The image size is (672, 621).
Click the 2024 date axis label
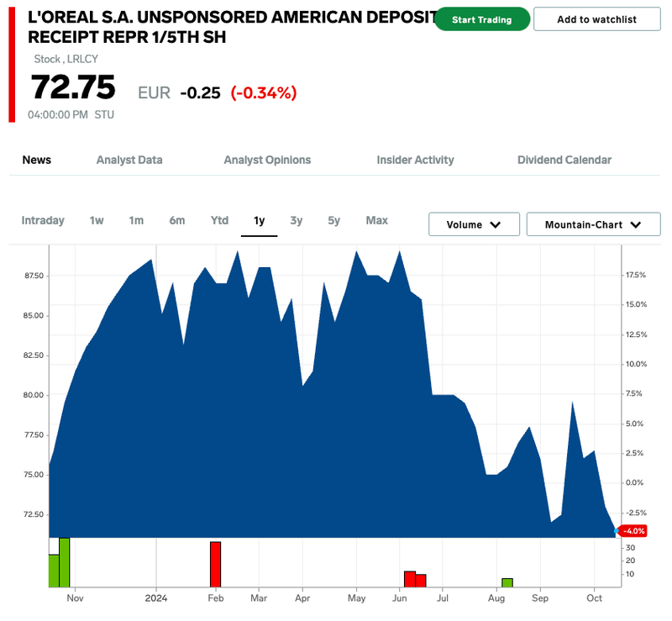[156, 598]
